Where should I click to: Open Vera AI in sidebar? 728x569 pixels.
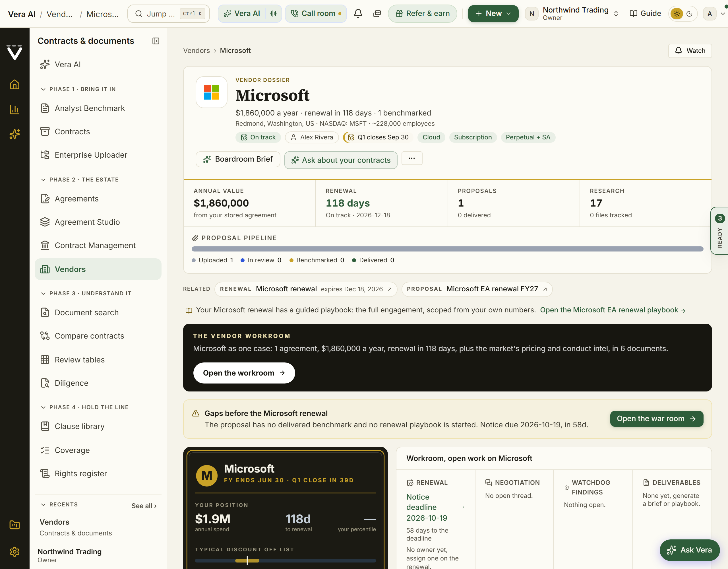pyautogui.click(x=98, y=64)
